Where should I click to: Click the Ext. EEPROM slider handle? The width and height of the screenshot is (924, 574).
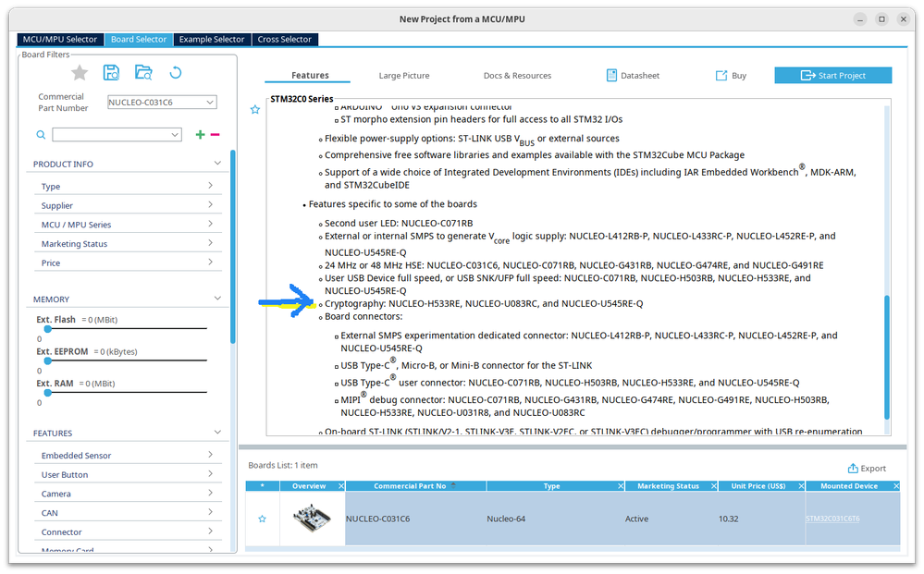pos(48,360)
